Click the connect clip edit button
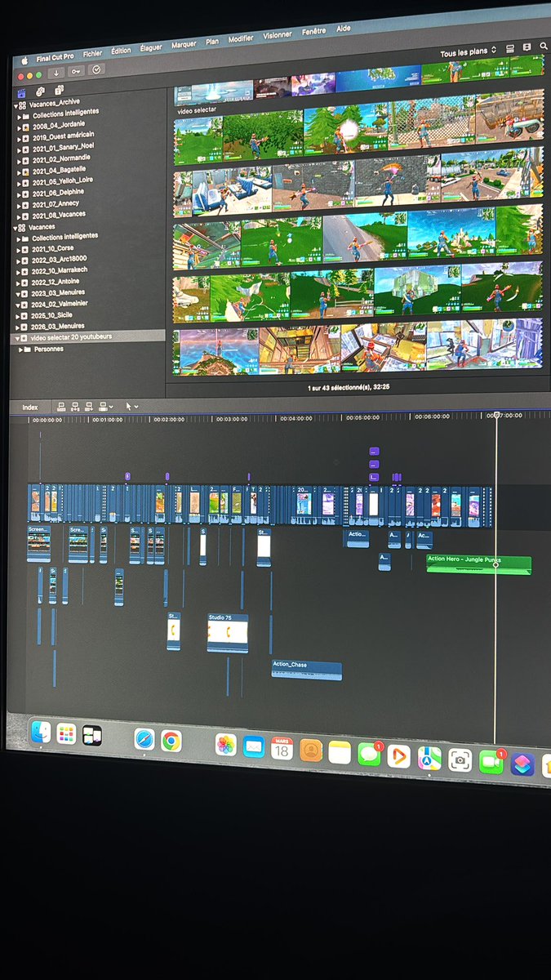551x980 pixels. coord(61,406)
